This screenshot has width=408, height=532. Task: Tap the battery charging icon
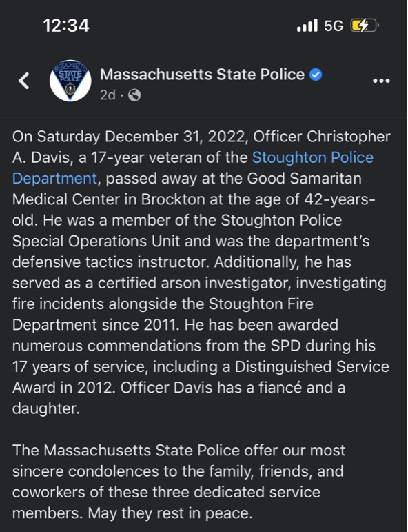pos(365,26)
